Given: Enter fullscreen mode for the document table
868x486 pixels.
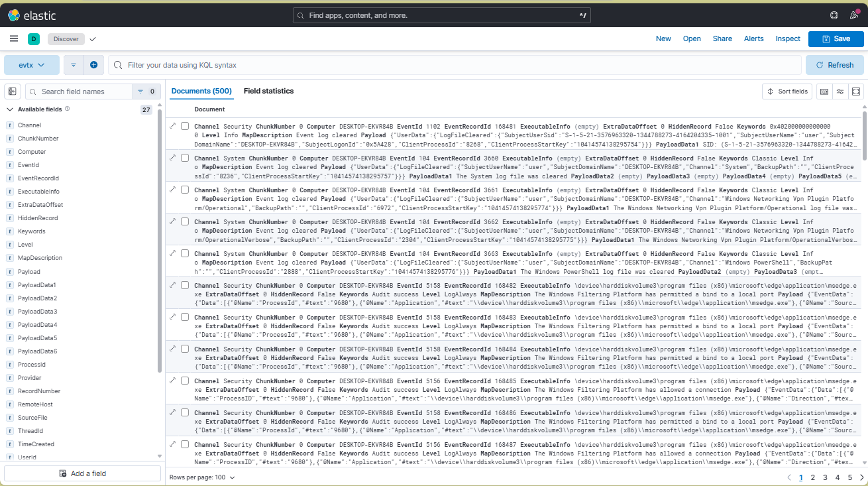Looking at the screenshot, I should click(856, 91).
